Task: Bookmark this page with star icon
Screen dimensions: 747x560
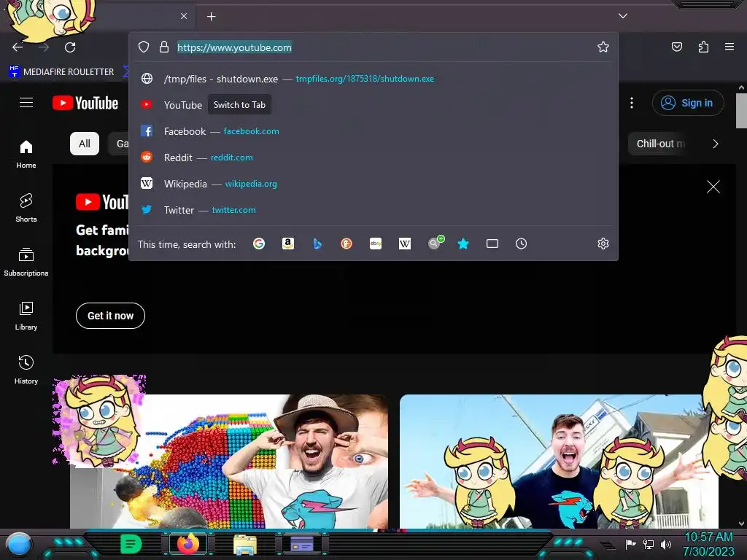Action: coord(603,47)
